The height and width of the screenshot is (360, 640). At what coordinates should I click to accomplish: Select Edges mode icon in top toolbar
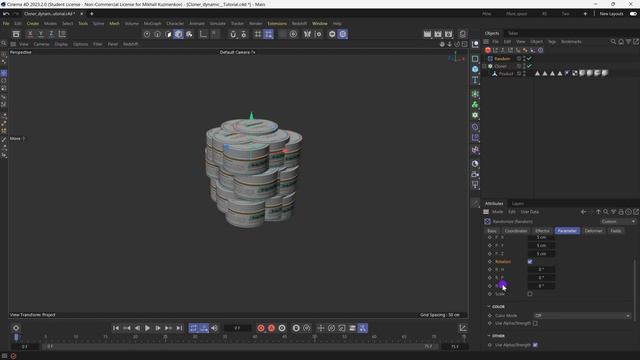point(158,34)
